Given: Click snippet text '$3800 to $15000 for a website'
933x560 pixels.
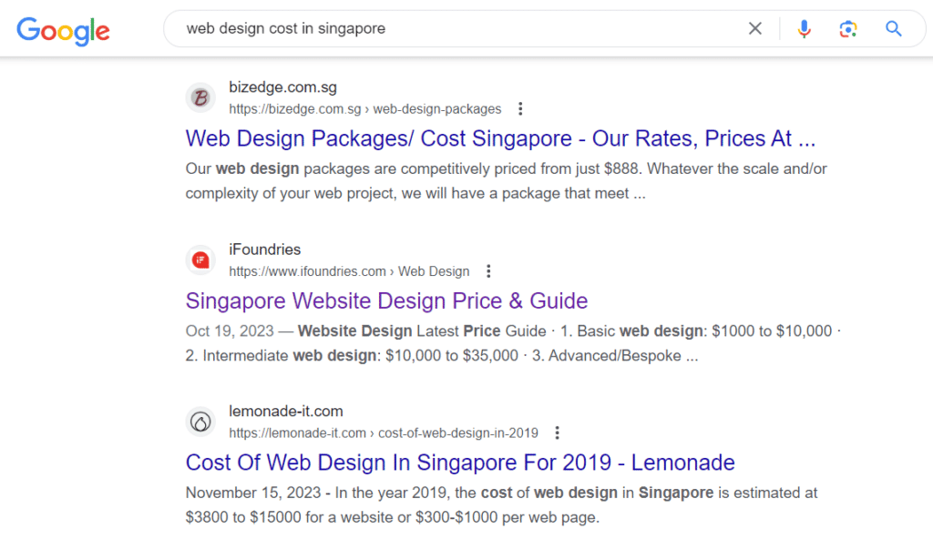Looking at the screenshot, I should pos(289,517).
